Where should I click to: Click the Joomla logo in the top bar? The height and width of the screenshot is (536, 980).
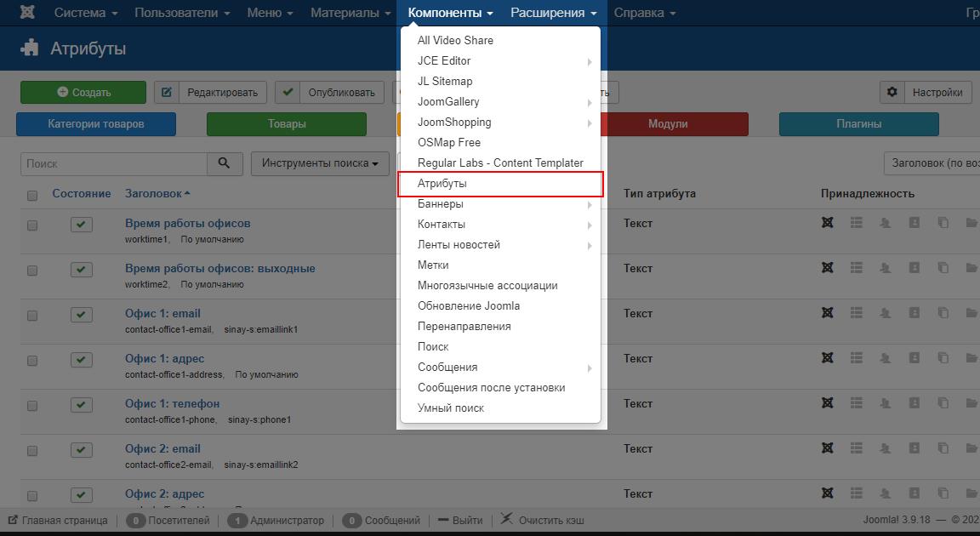[x=27, y=13]
